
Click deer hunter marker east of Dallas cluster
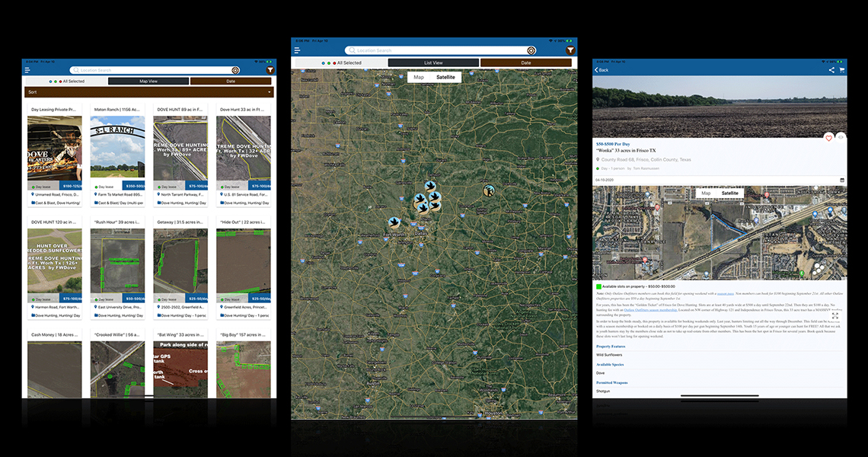[x=488, y=191]
